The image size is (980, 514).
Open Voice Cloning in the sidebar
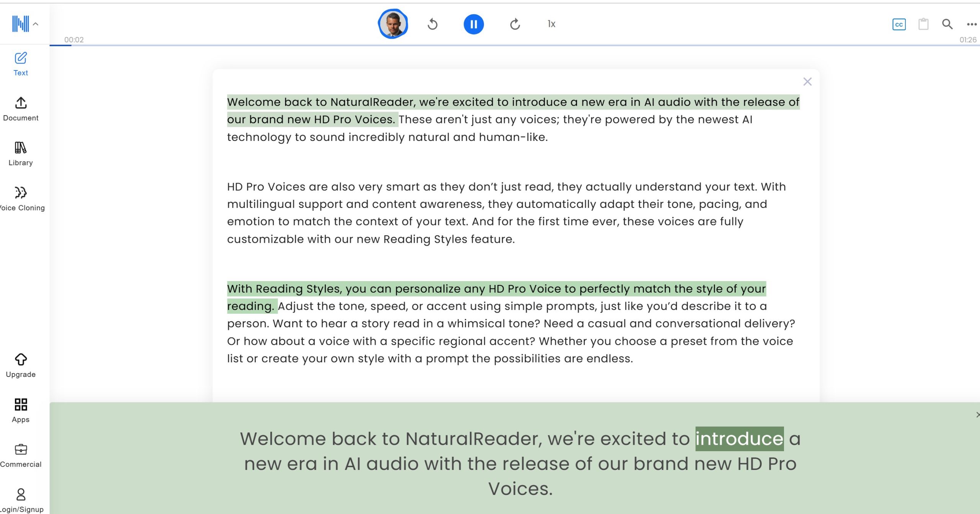click(21, 199)
